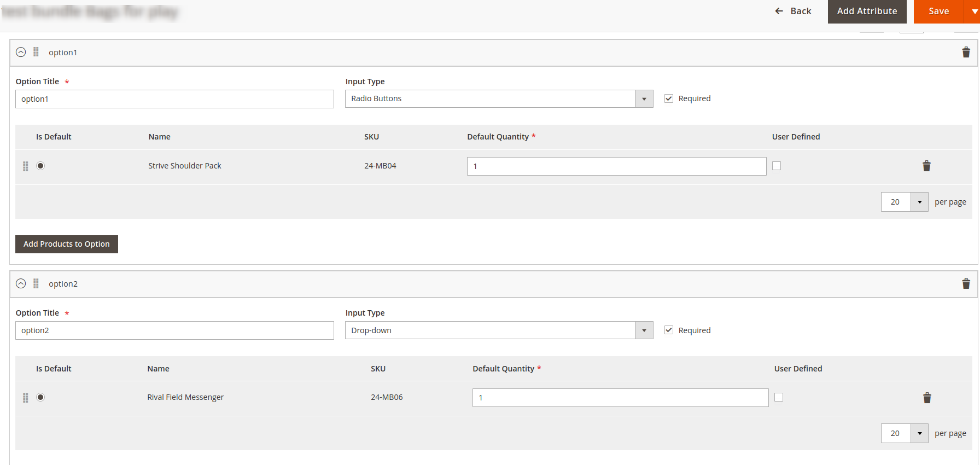
Task: Click drag handle of option2 header
Action: pos(36,283)
